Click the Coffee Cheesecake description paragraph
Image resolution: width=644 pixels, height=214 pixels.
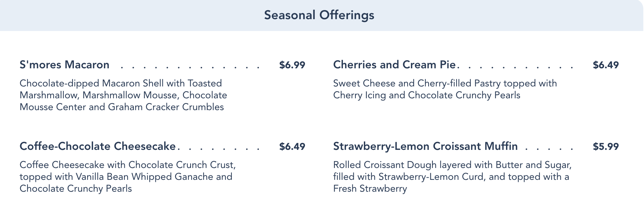[128, 177]
